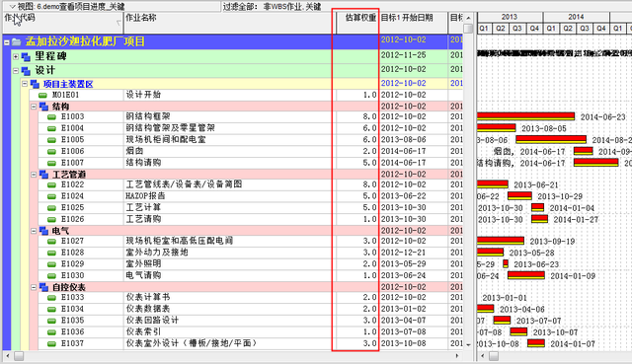Click the activity icon of E1035

(x=51, y=321)
